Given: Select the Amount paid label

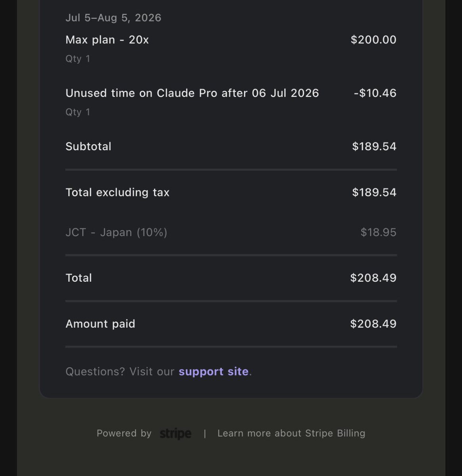Looking at the screenshot, I should (x=100, y=324).
